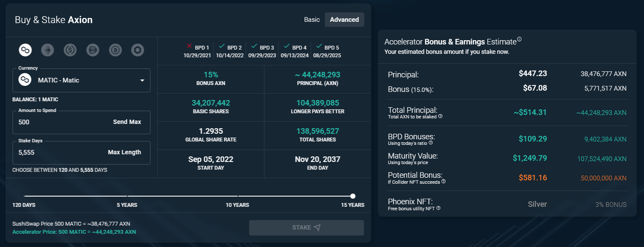Image resolution: width=644 pixels, height=247 pixels.
Task: Click the Sep 05, 2022 START DAY cell
Action: pyautogui.click(x=211, y=164)
